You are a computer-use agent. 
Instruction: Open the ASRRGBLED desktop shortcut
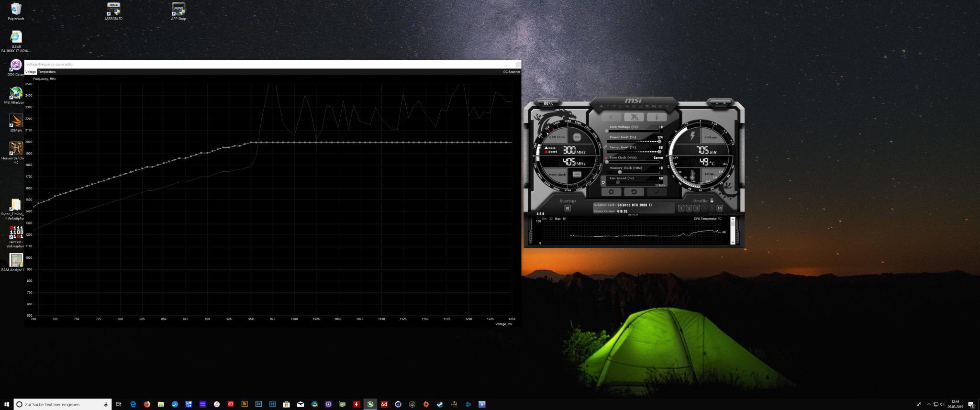click(x=113, y=11)
